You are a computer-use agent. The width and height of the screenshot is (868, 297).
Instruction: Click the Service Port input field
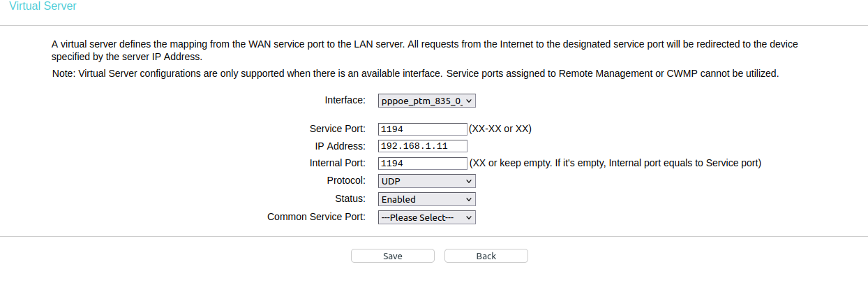(x=422, y=129)
